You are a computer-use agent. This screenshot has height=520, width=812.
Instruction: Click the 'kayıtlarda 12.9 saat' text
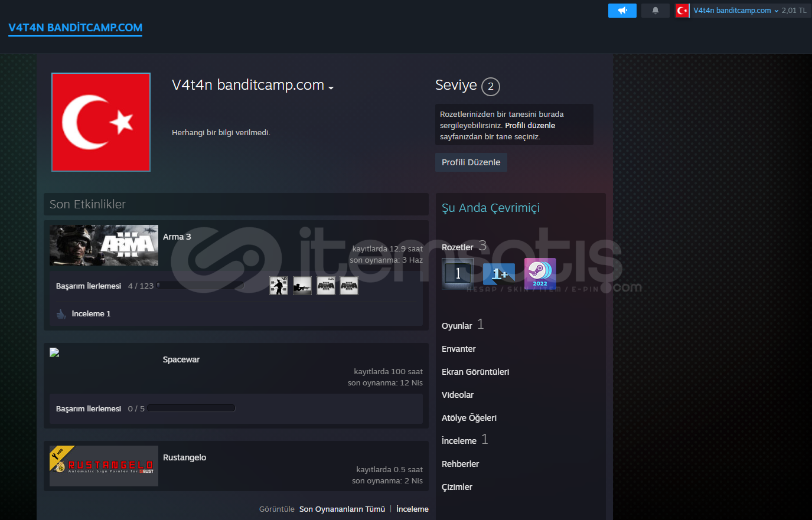coord(387,249)
